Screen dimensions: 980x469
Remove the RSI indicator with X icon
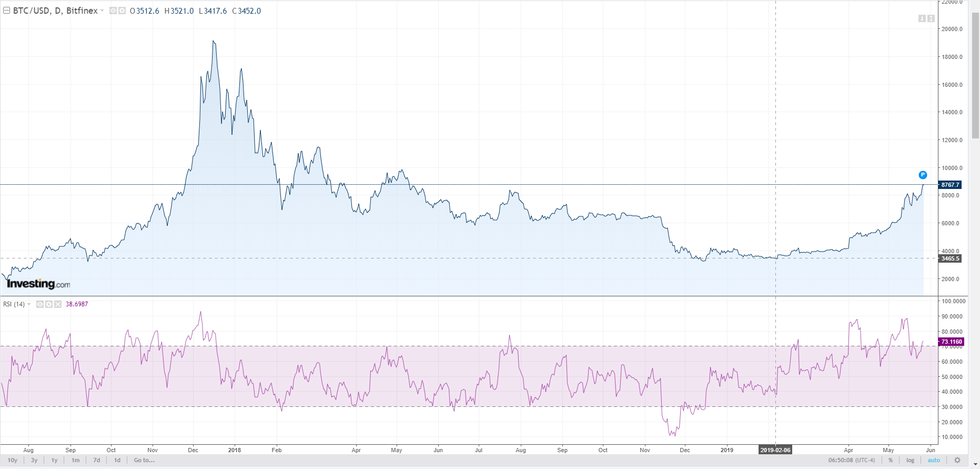click(x=58, y=304)
